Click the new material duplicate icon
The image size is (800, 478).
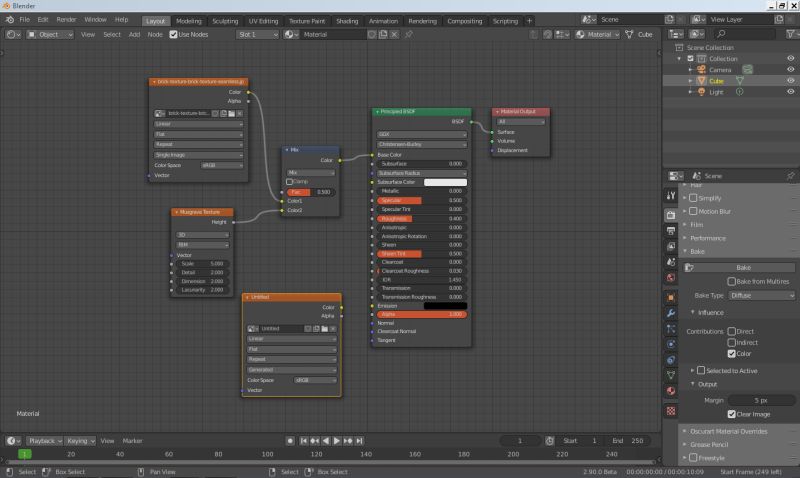tap(383, 35)
